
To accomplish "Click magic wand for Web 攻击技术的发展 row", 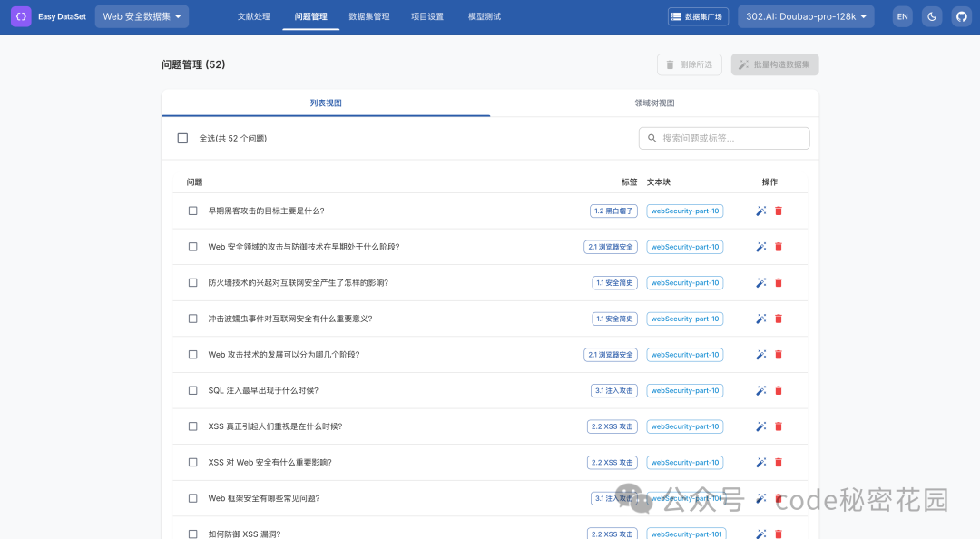I will click(760, 355).
